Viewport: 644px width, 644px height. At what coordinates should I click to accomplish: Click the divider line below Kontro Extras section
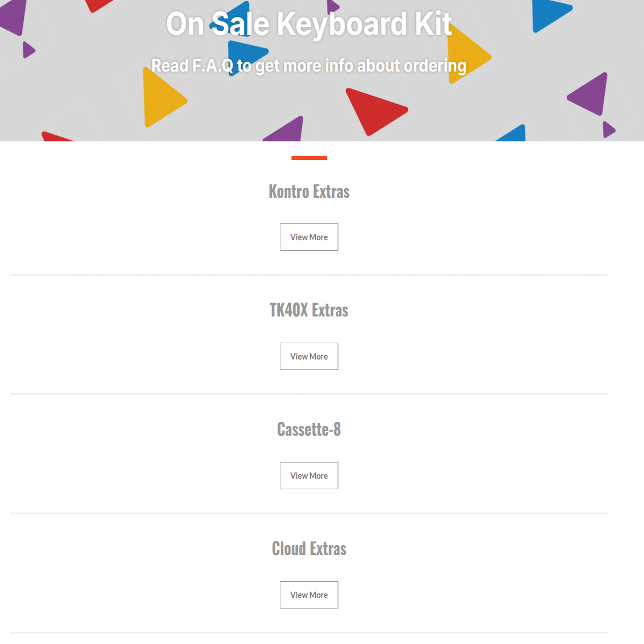tap(309, 275)
